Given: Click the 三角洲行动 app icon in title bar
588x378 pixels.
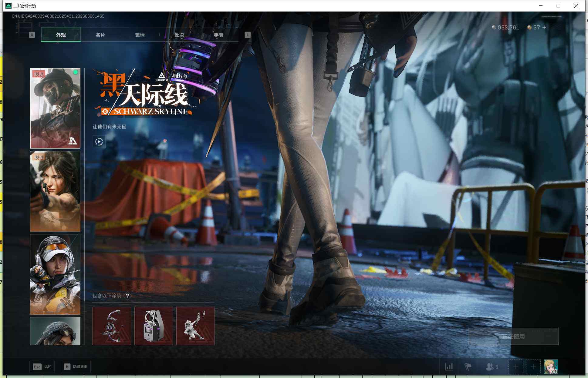Looking at the screenshot, I should click(8, 6).
